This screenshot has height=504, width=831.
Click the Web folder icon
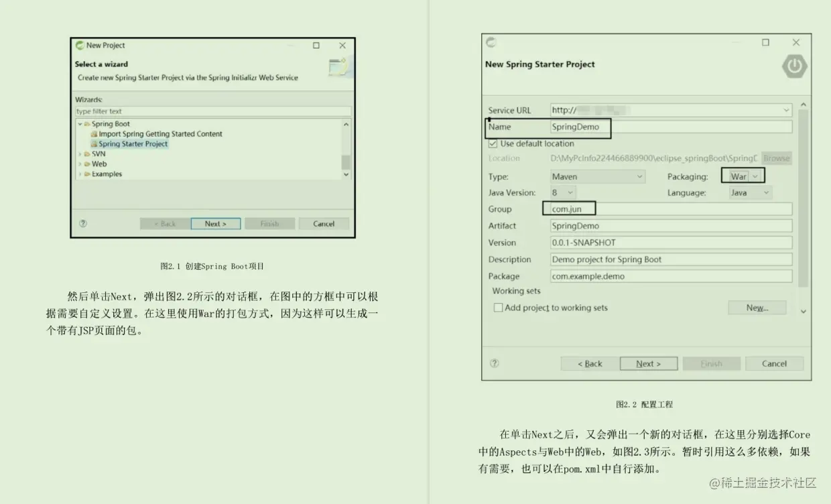click(87, 164)
